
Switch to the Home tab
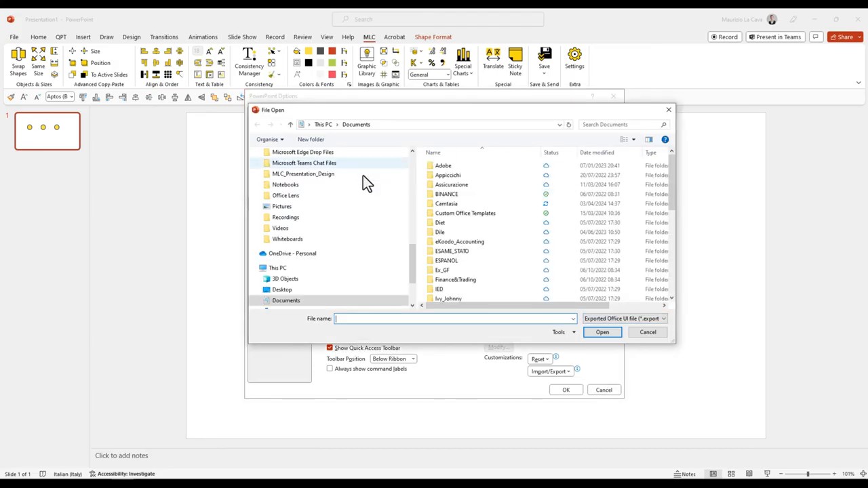(x=38, y=37)
